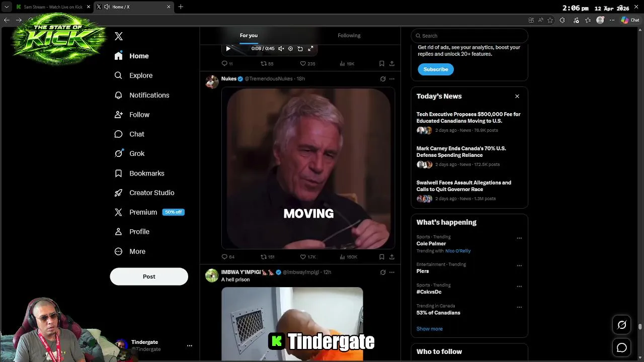Open @TremendousNukes handle link
Screen dimensions: 644x362
(x=269, y=79)
